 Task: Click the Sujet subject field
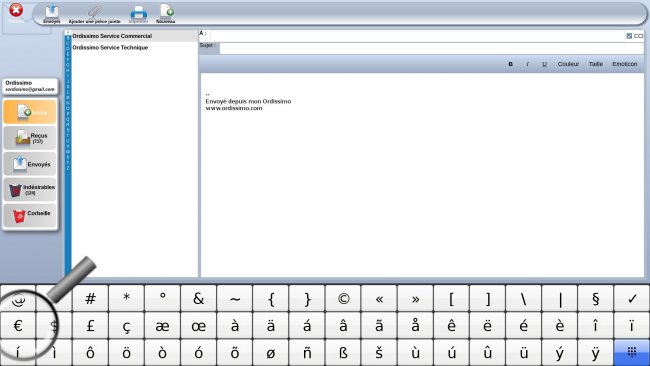431,48
